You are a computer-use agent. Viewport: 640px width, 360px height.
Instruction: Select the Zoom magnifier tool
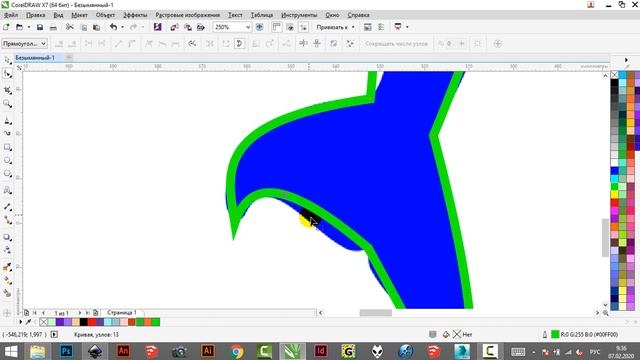coord(7,104)
